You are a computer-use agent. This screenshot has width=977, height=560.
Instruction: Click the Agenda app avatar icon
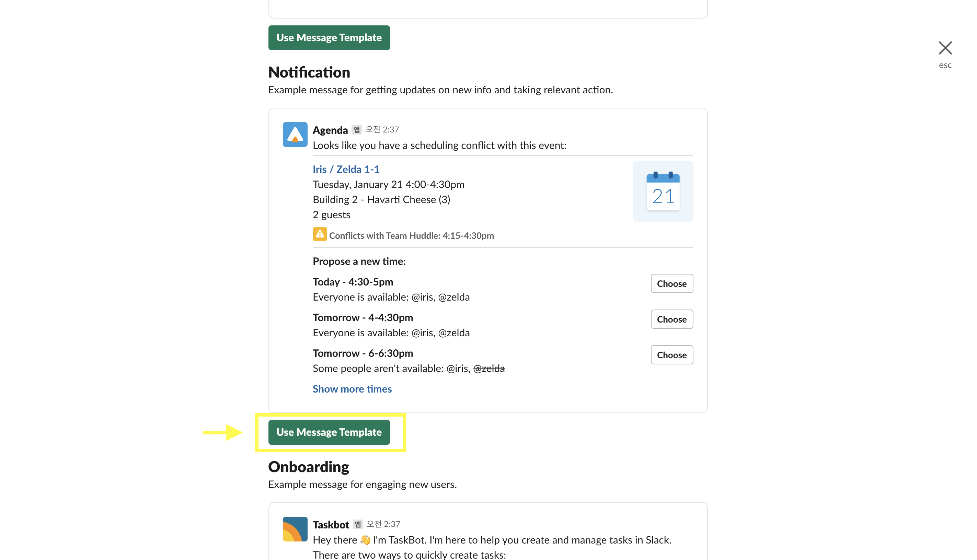pos(295,134)
